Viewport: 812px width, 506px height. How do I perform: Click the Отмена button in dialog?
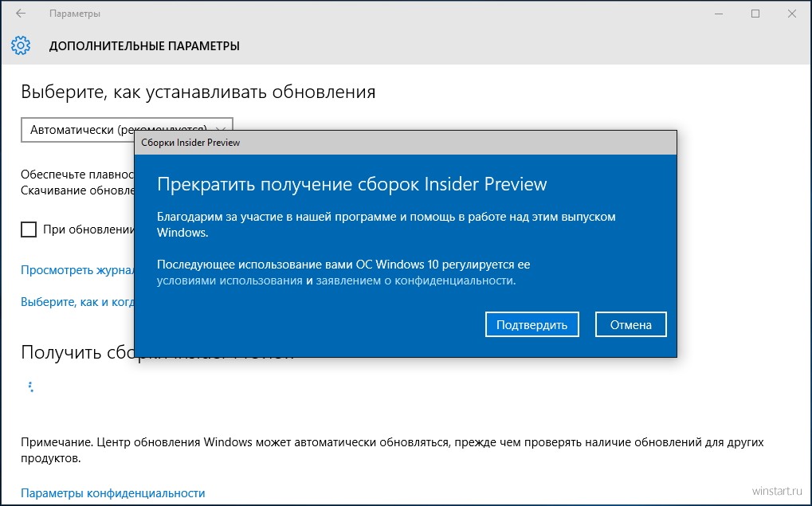pos(631,324)
